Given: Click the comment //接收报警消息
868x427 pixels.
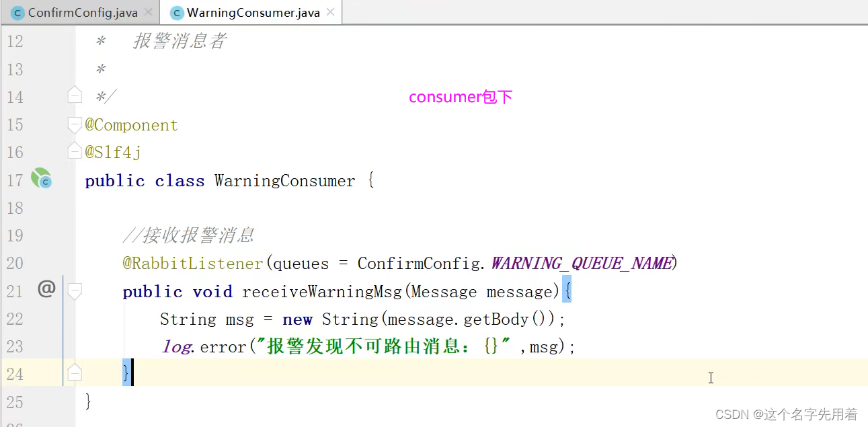Looking at the screenshot, I should (x=188, y=235).
